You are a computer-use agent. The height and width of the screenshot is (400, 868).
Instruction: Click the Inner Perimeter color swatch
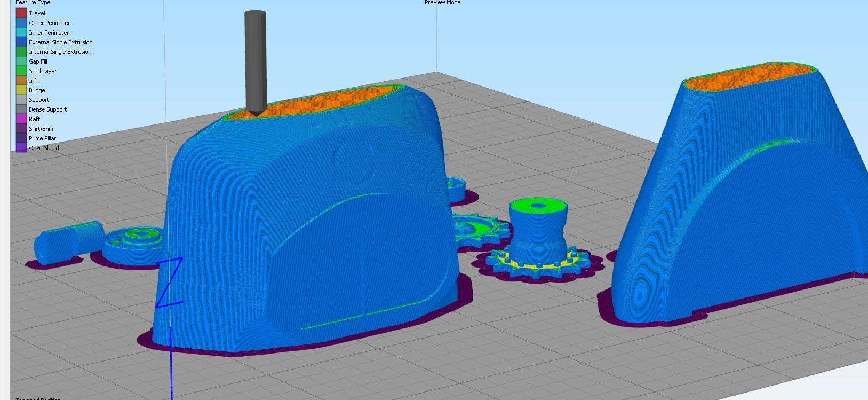tap(21, 32)
